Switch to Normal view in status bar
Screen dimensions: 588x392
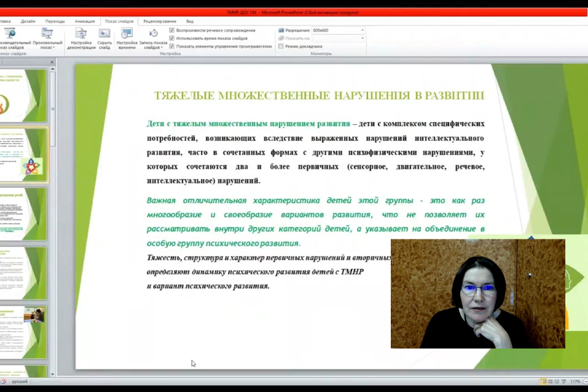coord(543,381)
